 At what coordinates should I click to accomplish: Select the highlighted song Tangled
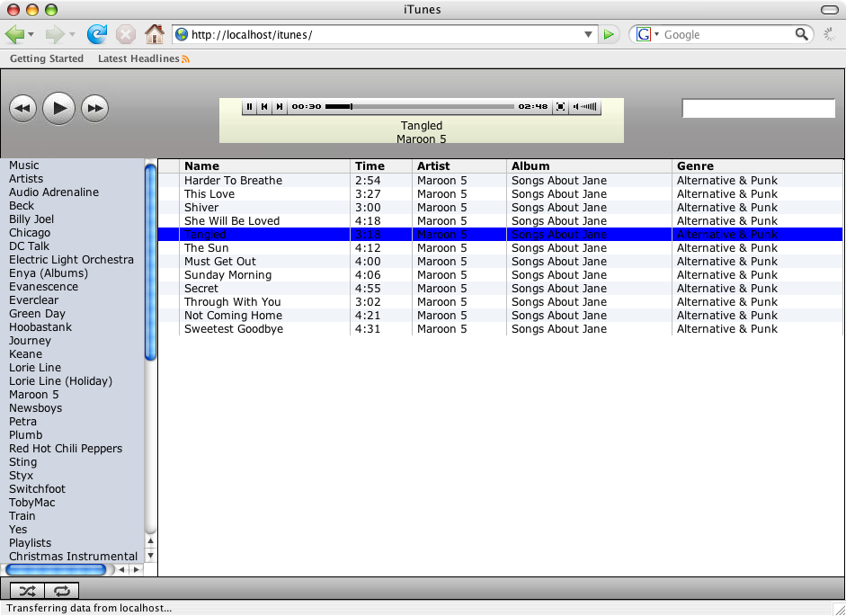point(500,235)
